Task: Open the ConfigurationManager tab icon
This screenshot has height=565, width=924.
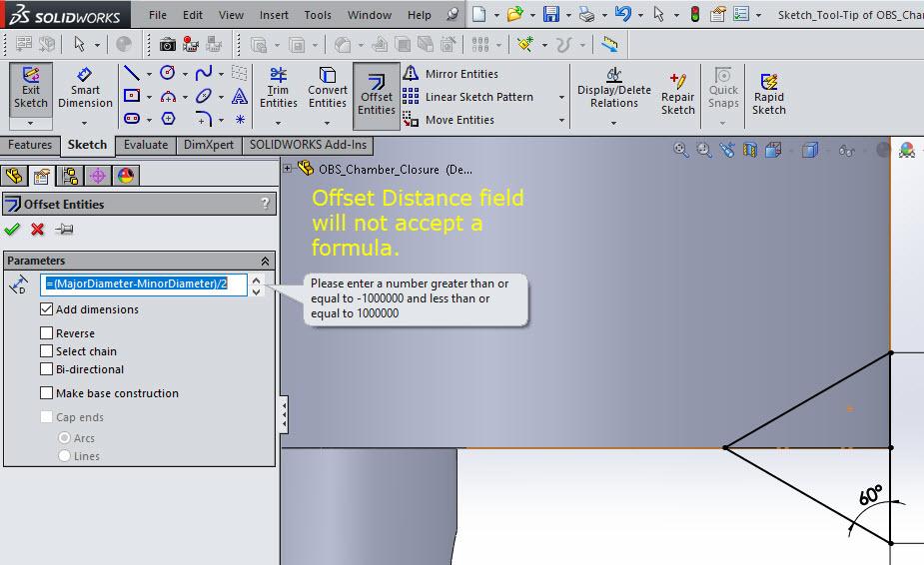Action: tap(70, 176)
